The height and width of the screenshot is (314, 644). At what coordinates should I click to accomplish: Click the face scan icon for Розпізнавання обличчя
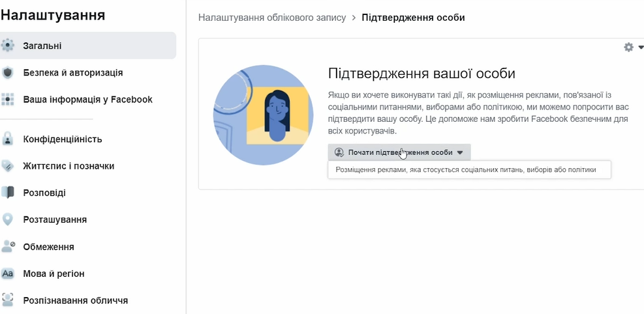(7, 300)
